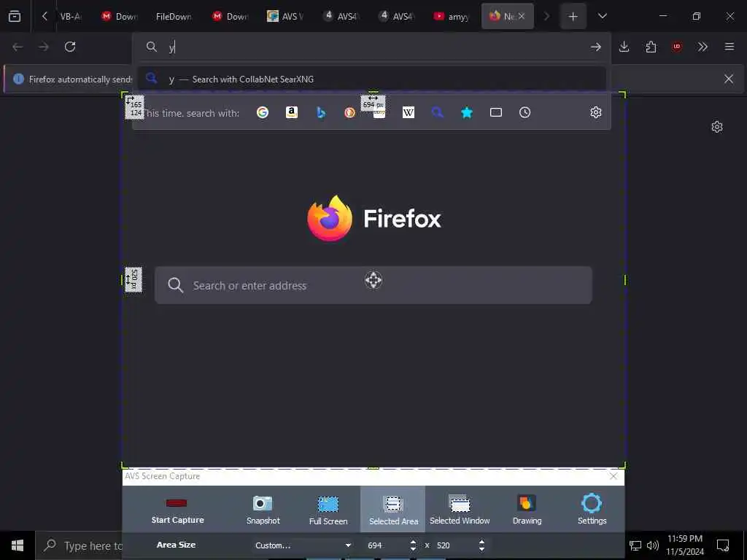The image size is (747, 560).
Task: Open the Firefox View button
Action: coord(15,16)
